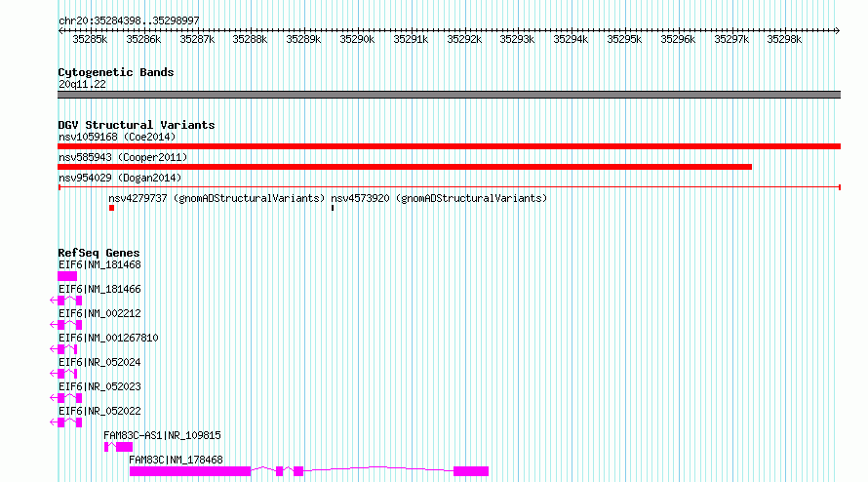The width and height of the screenshot is (868, 482).
Task: Click the EIF6|NM_181468 label
Action: (x=99, y=264)
